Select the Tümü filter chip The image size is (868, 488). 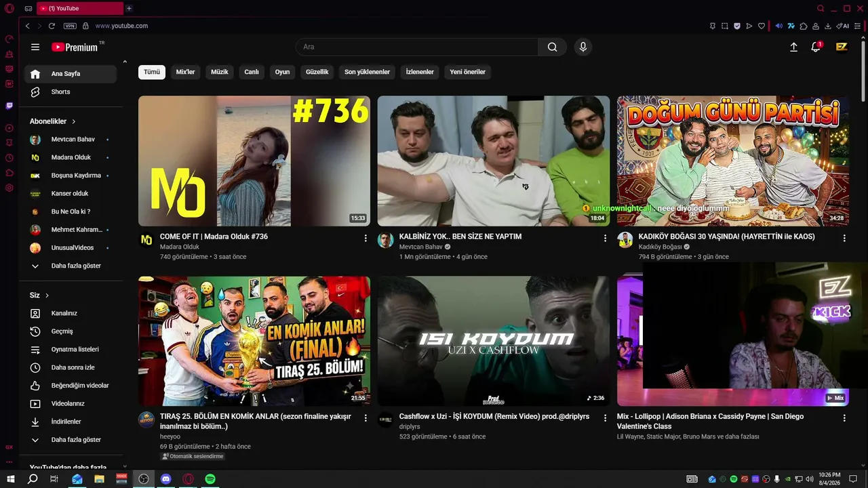tap(152, 72)
